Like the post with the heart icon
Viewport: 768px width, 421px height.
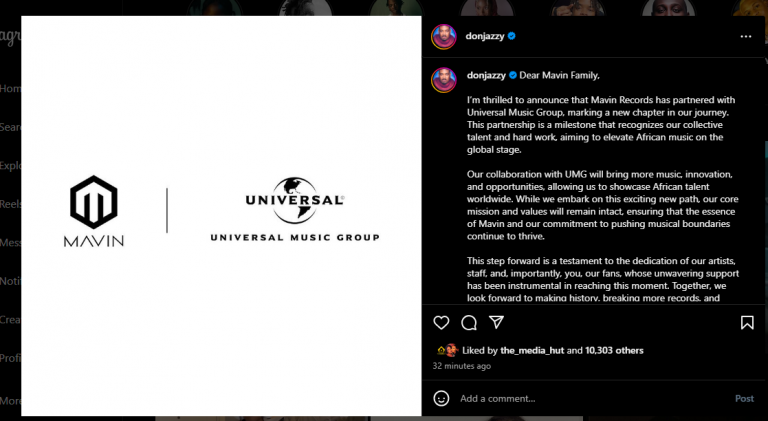441,323
